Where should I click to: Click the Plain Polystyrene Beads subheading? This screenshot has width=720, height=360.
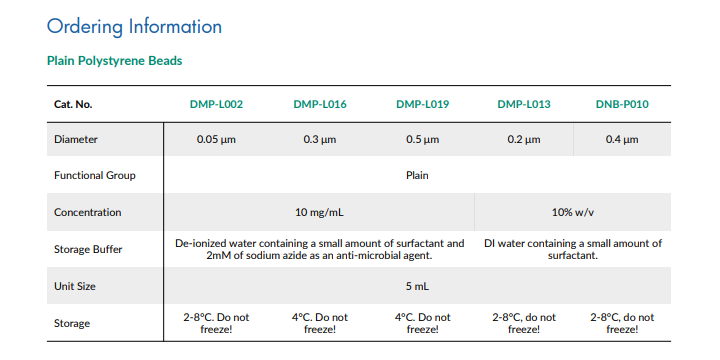point(115,61)
